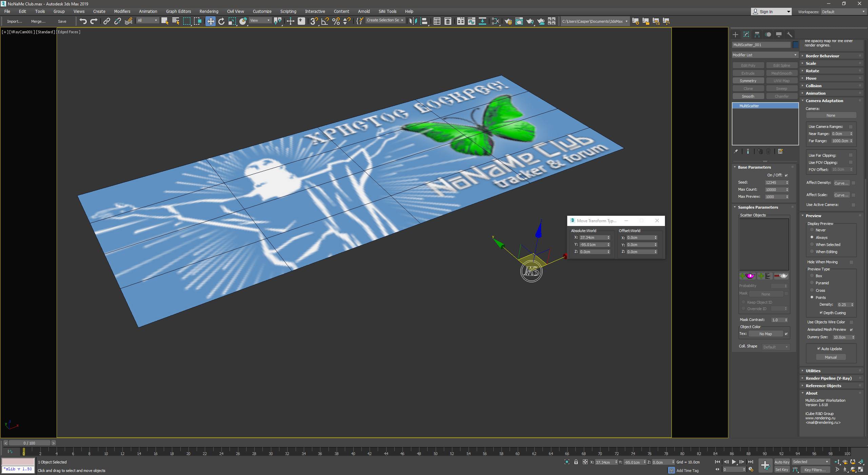Open the Curve Editor icon
Screen dimensions: 868x475
[472, 21]
